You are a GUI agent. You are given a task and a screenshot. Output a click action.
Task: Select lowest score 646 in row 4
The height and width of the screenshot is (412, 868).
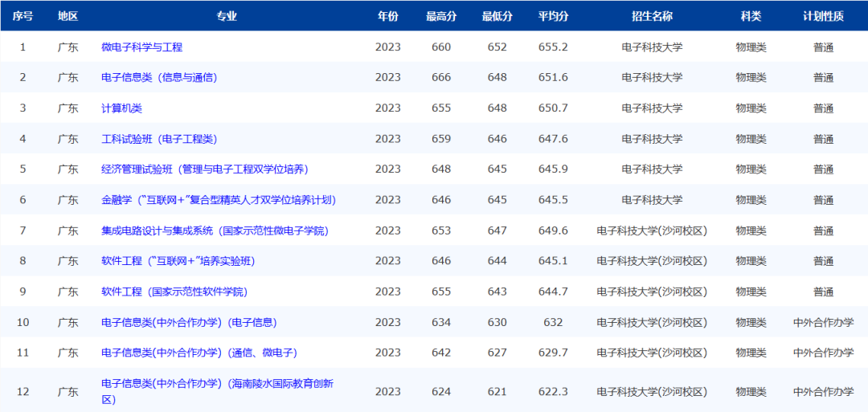coord(497,138)
